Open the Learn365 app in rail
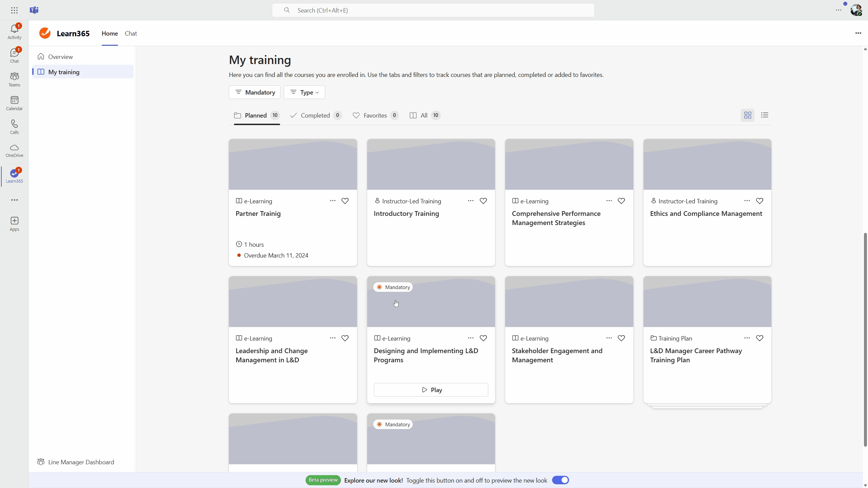The width and height of the screenshot is (868, 488). [x=14, y=176]
